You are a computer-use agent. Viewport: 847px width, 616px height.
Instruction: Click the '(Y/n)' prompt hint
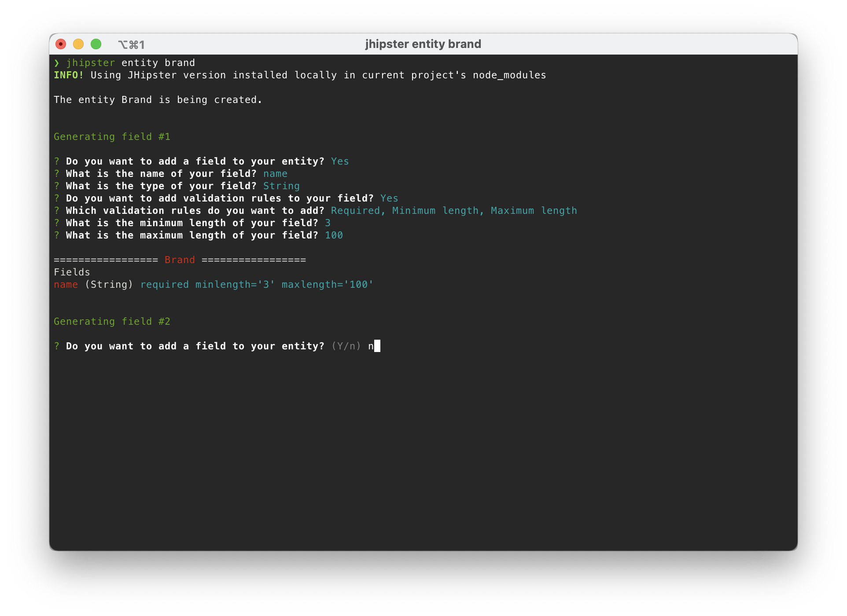coord(346,346)
